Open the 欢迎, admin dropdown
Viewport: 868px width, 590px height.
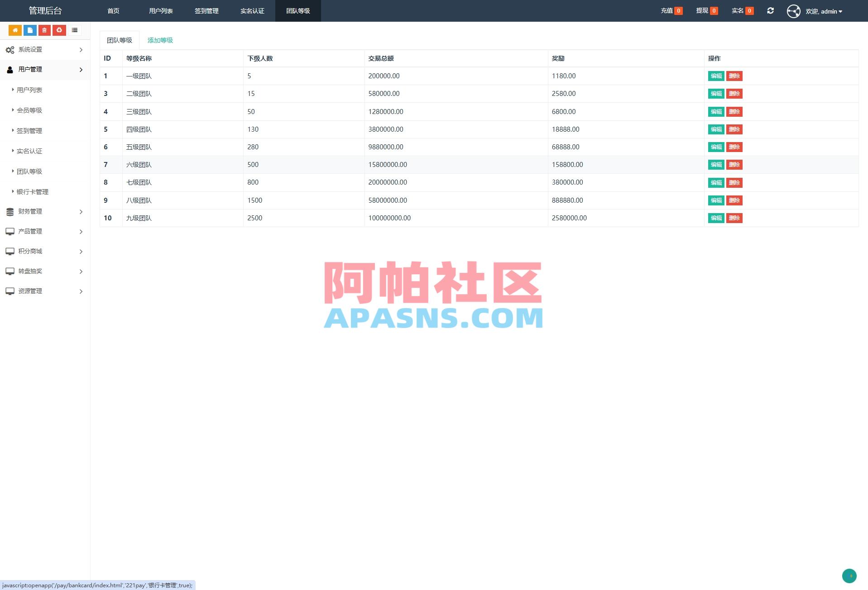click(824, 11)
